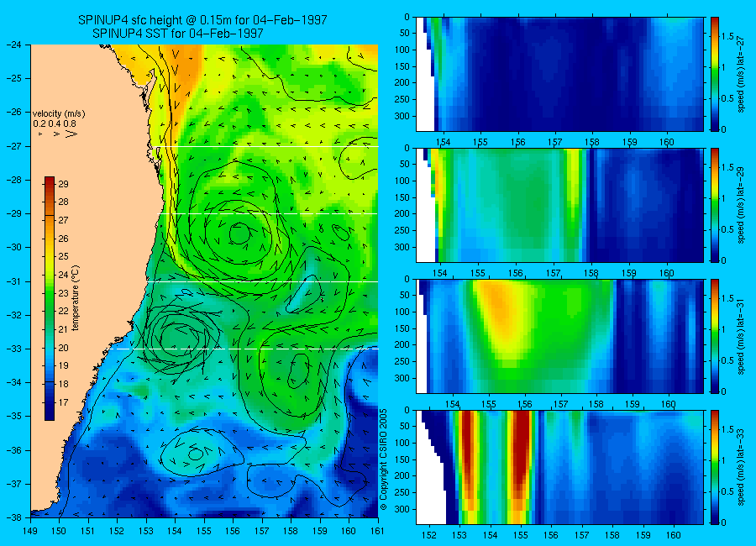Image resolution: width=756 pixels, height=546 pixels.
Task: Click the temperature color scale bar
Action: (50, 298)
